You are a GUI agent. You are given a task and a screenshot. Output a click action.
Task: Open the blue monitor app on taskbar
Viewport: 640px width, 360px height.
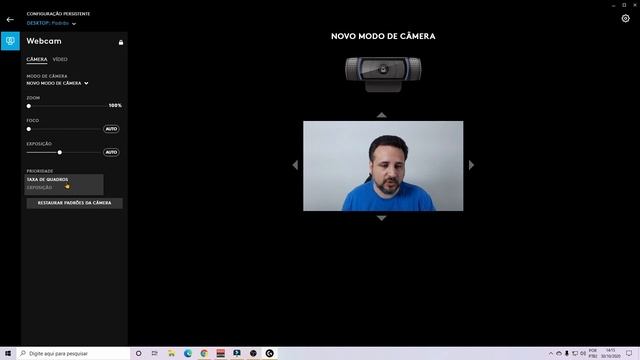click(237, 353)
